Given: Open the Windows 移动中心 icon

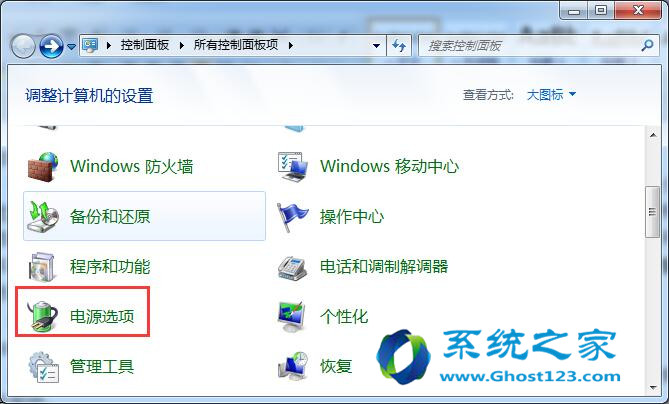Looking at the screenshot, I should pos(293,167).
